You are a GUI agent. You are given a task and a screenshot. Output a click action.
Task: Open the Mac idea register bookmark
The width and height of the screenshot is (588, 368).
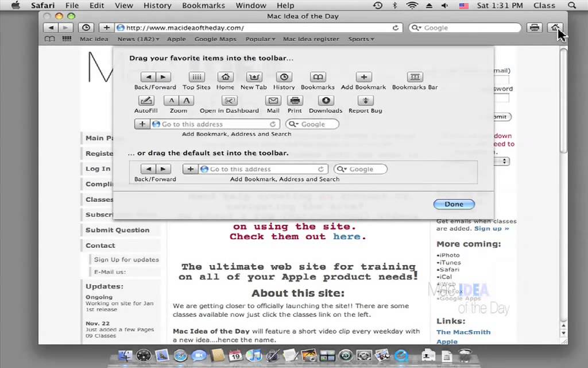311,39
